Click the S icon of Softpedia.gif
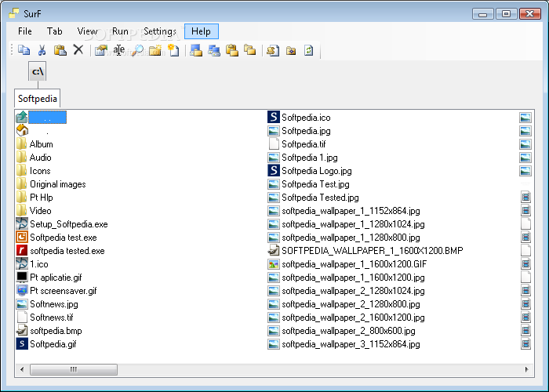Image resolution: width=549 pixels, height=392 pixels. click(x=22, y=343)
